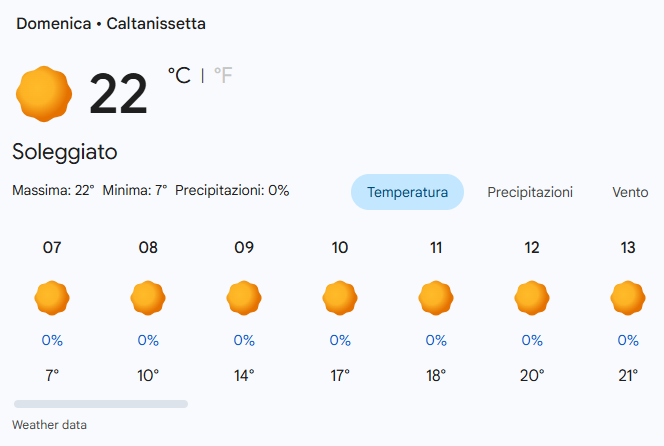Click the Weather data link
This screenshot has height=446, width=664.
[49, 425]
